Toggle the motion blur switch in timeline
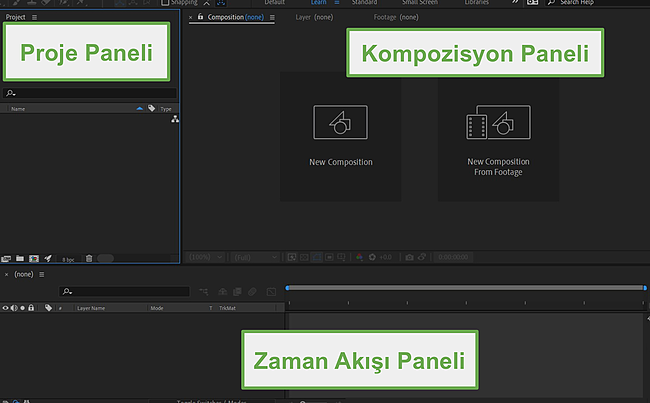This screenshot has width=650, height=403. click(x=252, y=292)
